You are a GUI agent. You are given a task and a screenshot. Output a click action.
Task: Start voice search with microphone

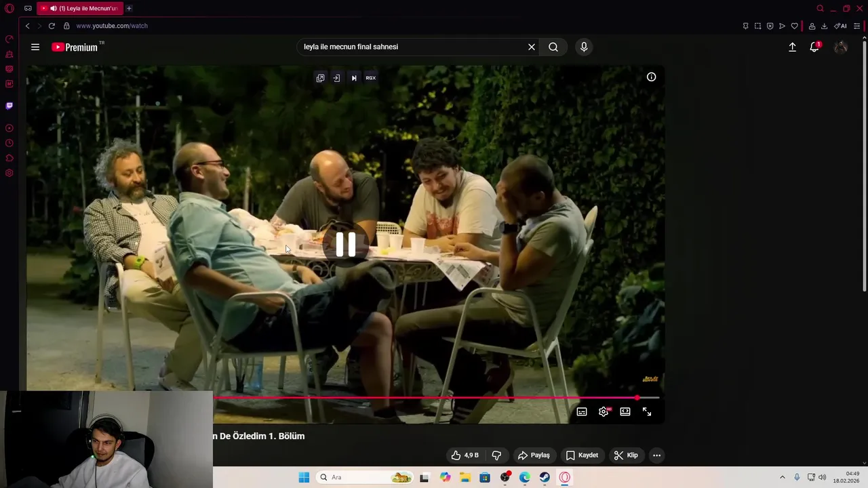(584, 47)
